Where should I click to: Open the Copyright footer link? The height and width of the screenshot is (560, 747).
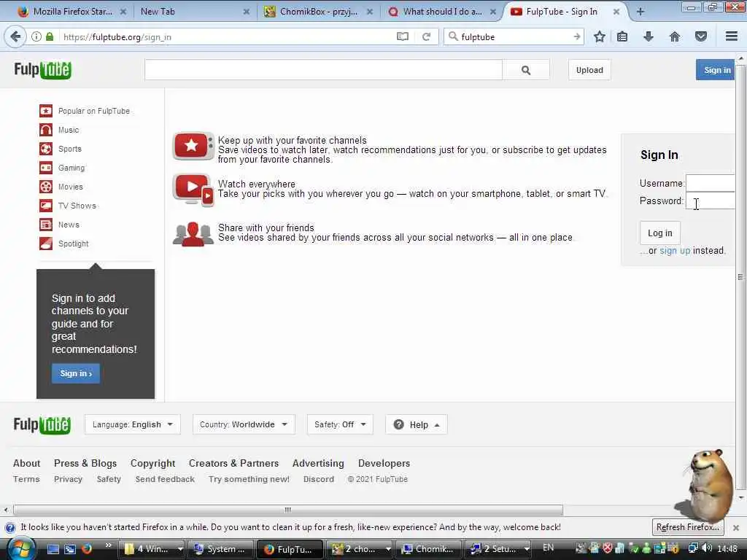153,463
